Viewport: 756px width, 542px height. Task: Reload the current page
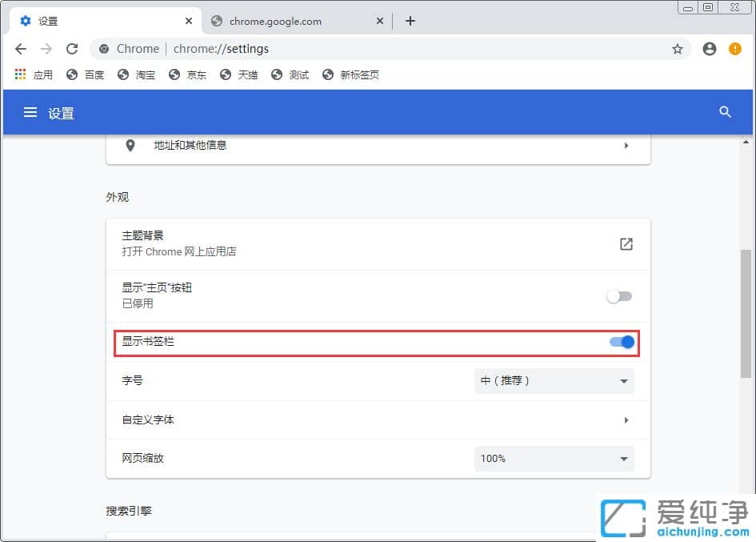click(72, 49)
